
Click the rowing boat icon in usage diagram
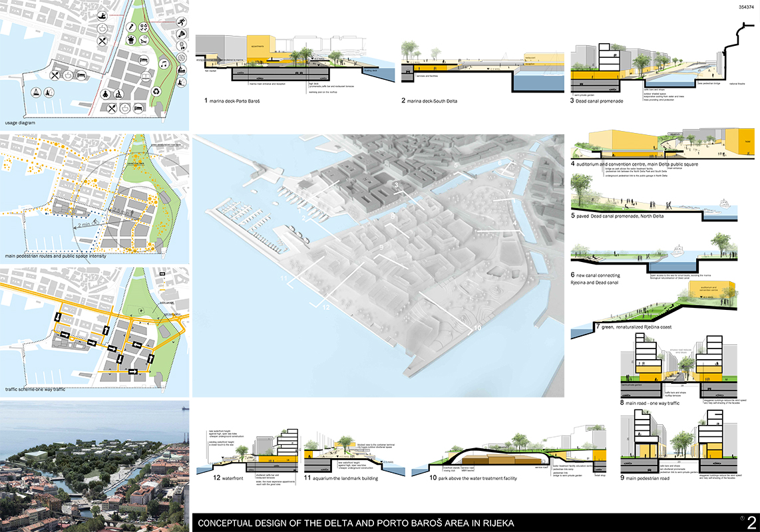click(x=102, y=15)
